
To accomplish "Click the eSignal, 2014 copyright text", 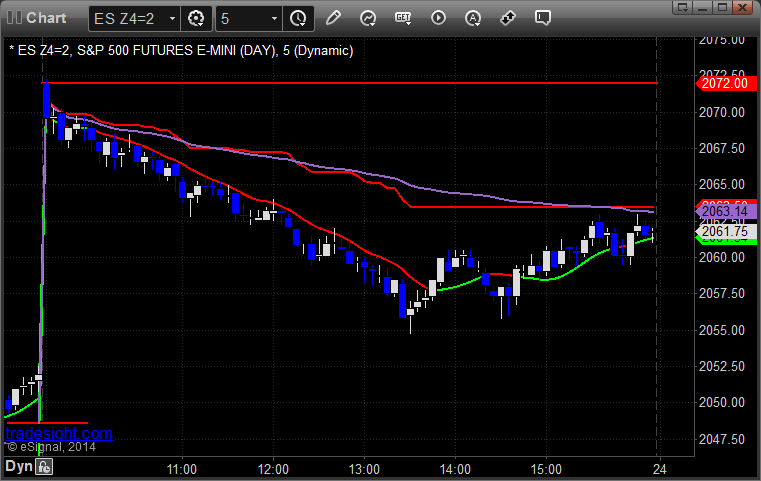I will click(51, 447).
